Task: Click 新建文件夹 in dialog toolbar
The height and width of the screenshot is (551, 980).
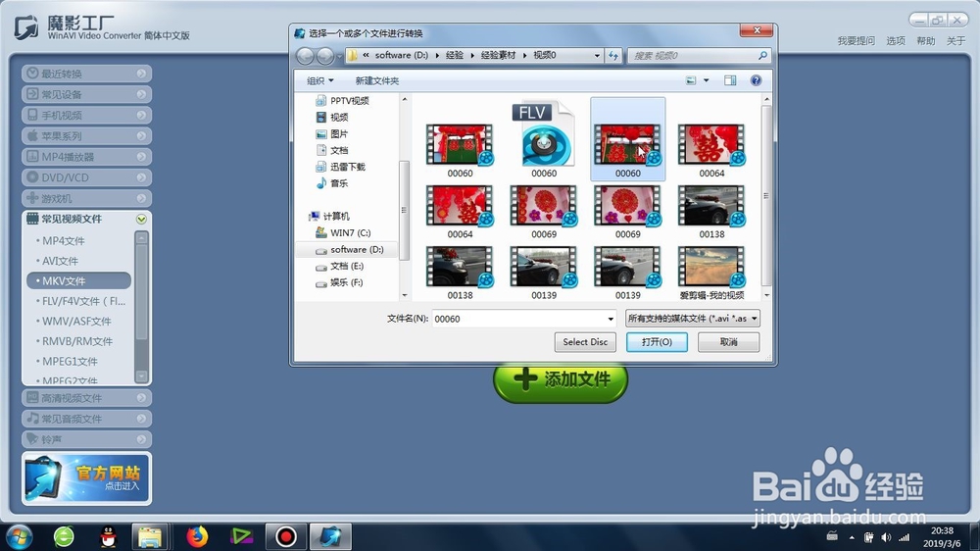Action: click(x=377, y=80)
